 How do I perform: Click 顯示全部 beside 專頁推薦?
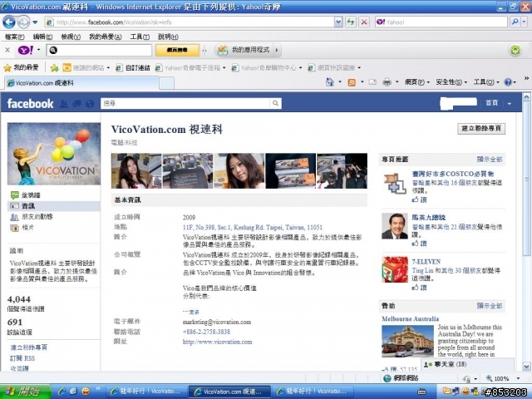click(x=490, y=159)
